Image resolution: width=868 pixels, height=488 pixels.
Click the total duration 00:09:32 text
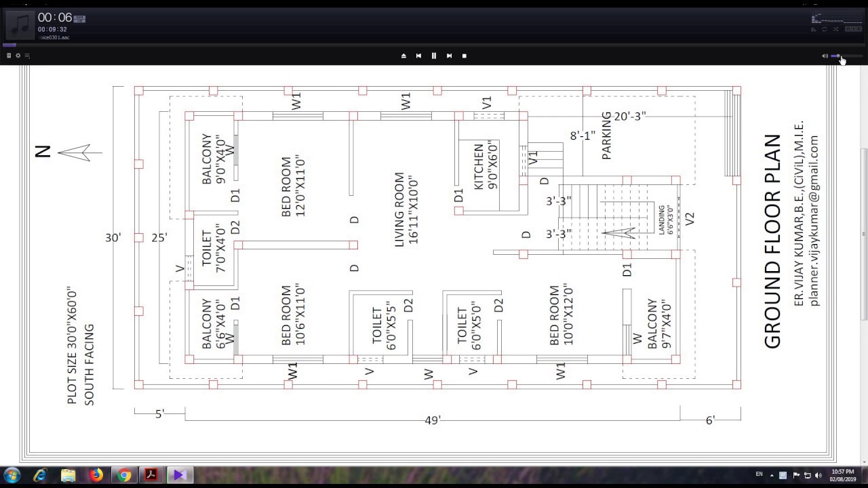(52, 30)
